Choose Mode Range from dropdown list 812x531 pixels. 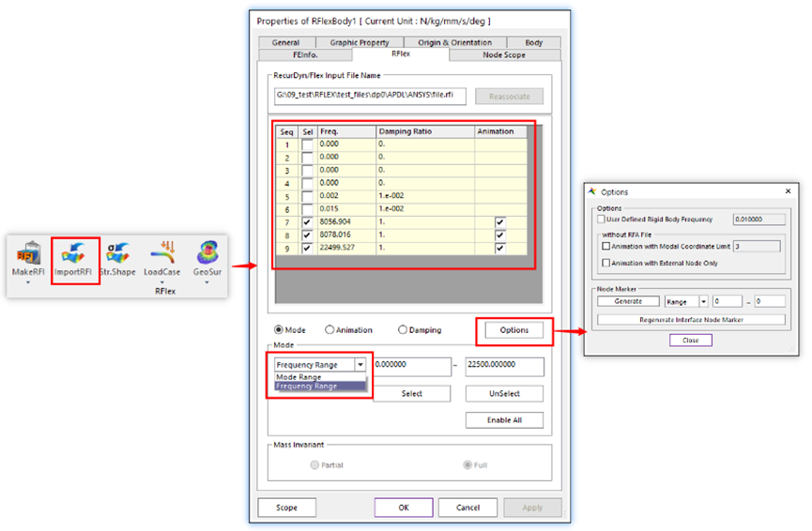[320, 377]
